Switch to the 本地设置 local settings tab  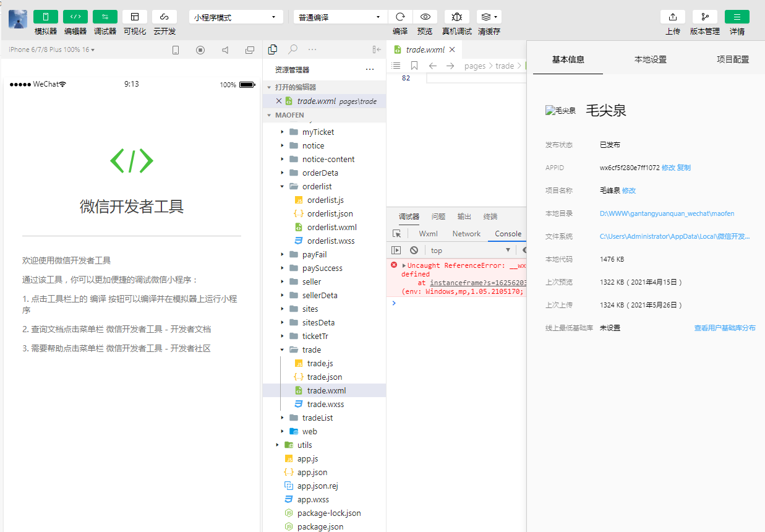651,59
